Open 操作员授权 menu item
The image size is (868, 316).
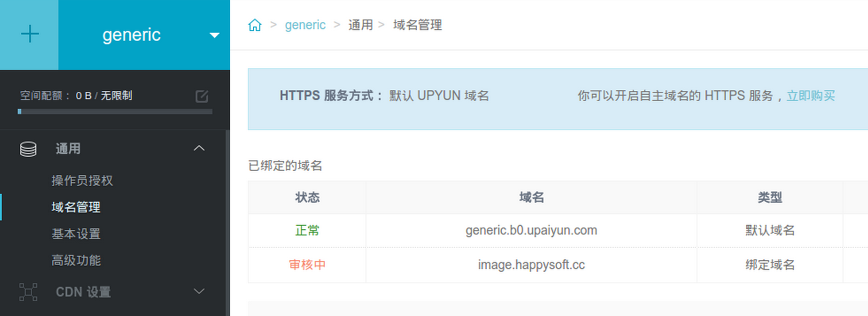[x=82, y=181]
